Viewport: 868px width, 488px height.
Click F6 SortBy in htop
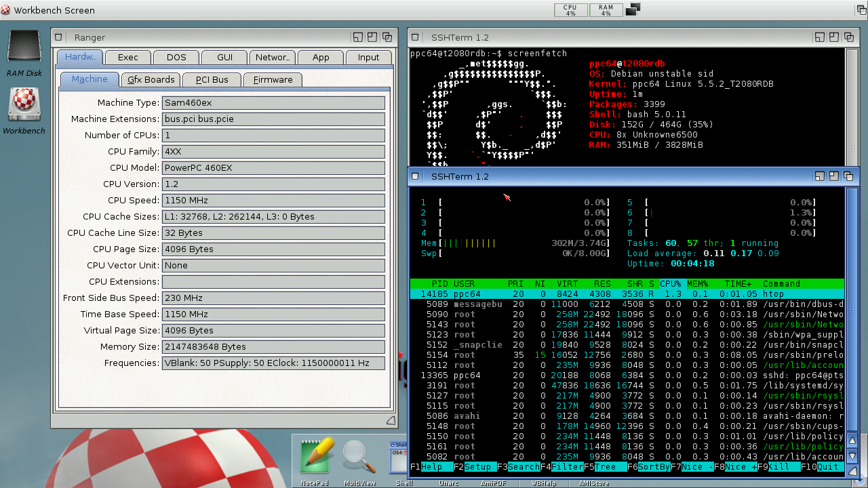click(x=648, y=467)
